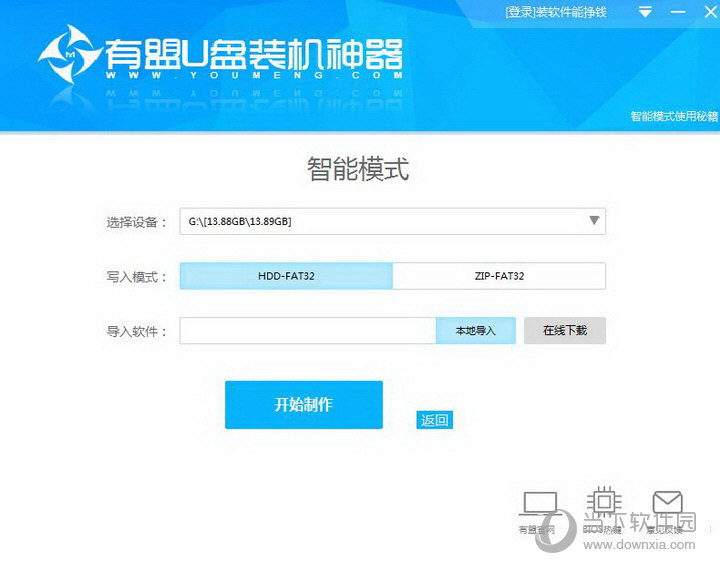Open the 智能模式使用秘籍 guide link
Image resolution: width=720 pixels, height=574 pixels.
click(x=674, y=116)
